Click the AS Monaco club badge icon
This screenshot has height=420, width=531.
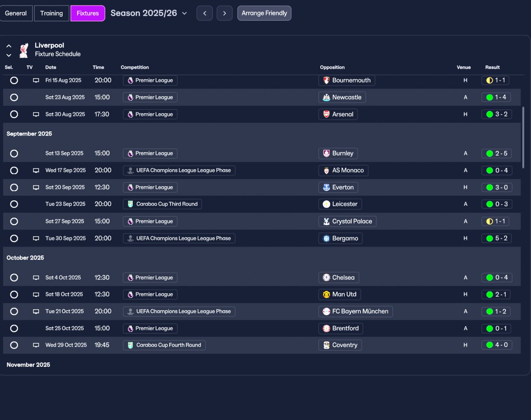[x=326, y=170]
